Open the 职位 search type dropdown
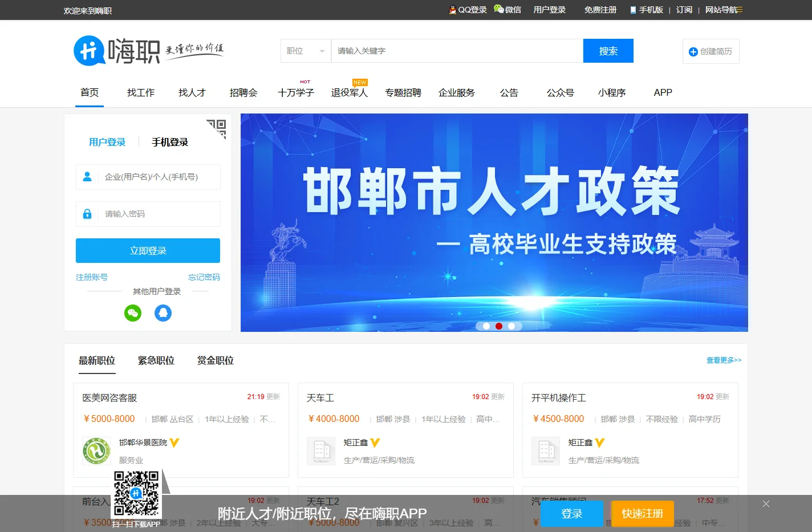The height and width of the screenshot is (532, 812). click(x=306, y=51)
